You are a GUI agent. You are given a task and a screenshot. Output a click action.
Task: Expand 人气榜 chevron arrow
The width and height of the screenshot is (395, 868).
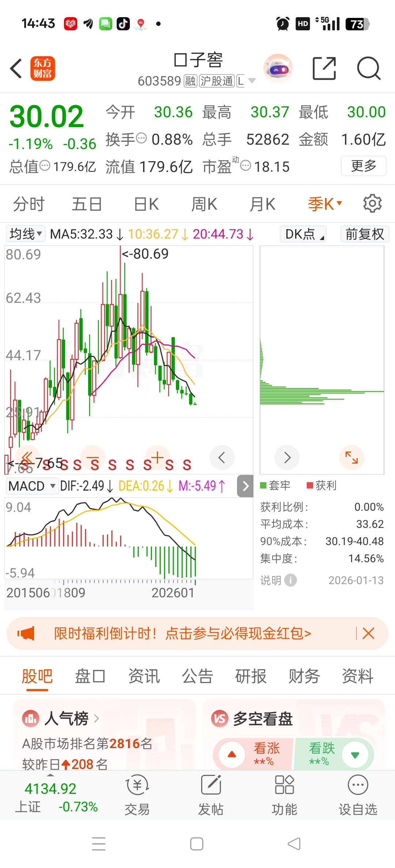pyautogui.click(x=97, y=719)
